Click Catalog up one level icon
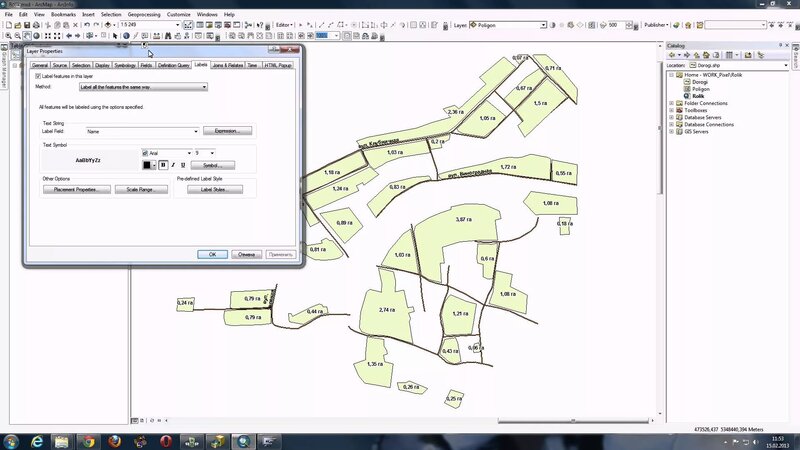Viewport: 800px width, 450px height. click(x=696, y=55)
